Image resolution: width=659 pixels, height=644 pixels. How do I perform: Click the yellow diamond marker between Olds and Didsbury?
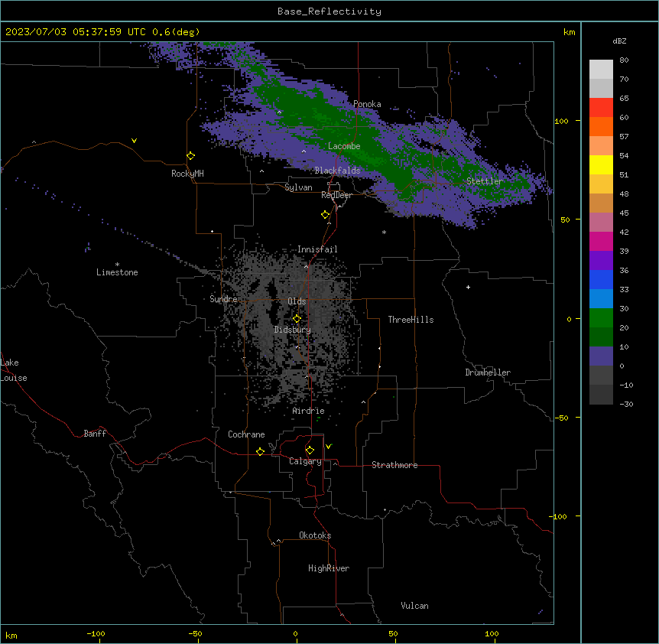(x=297, y=319)
